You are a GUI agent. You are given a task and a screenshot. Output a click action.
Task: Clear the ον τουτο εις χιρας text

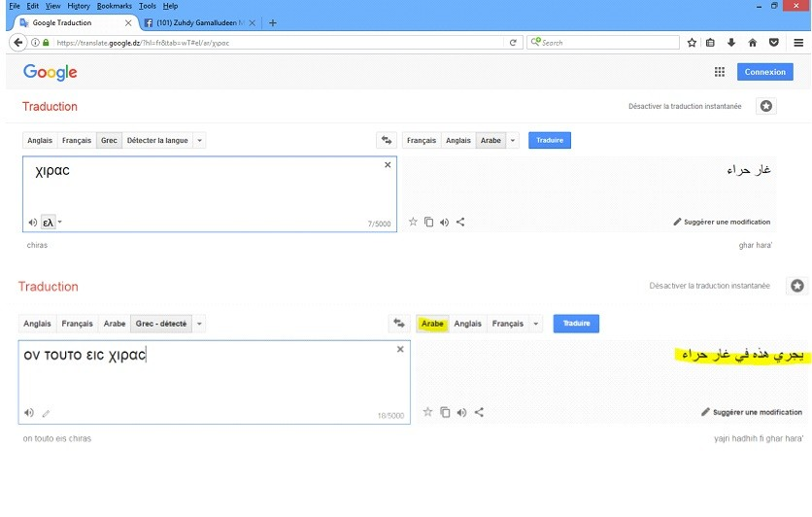(400, 349)
